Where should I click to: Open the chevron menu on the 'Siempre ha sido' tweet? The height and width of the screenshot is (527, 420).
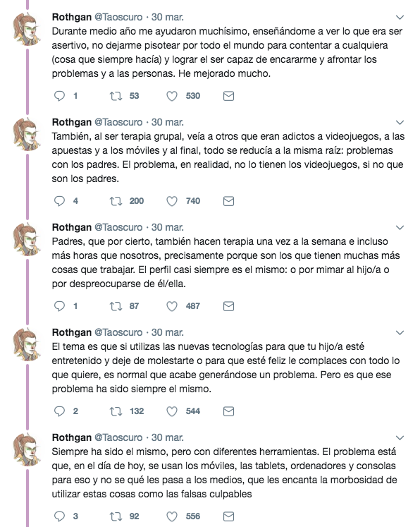coord(400,438)
